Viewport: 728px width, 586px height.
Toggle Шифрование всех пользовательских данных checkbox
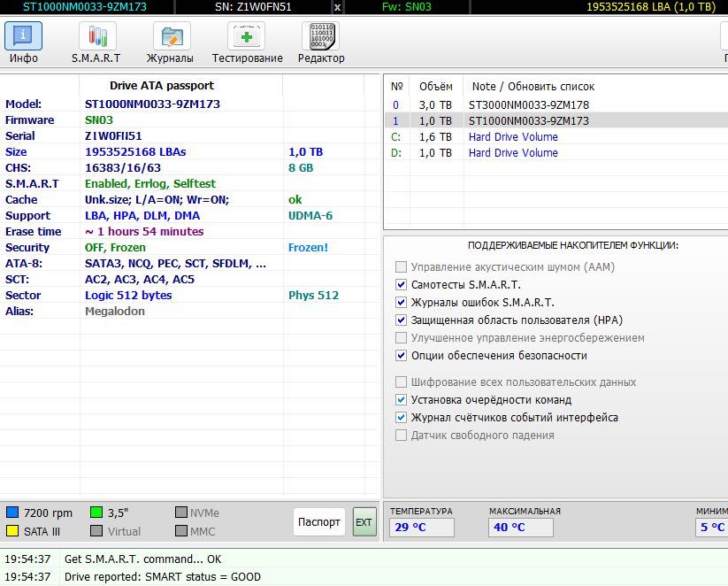point(401,382)
